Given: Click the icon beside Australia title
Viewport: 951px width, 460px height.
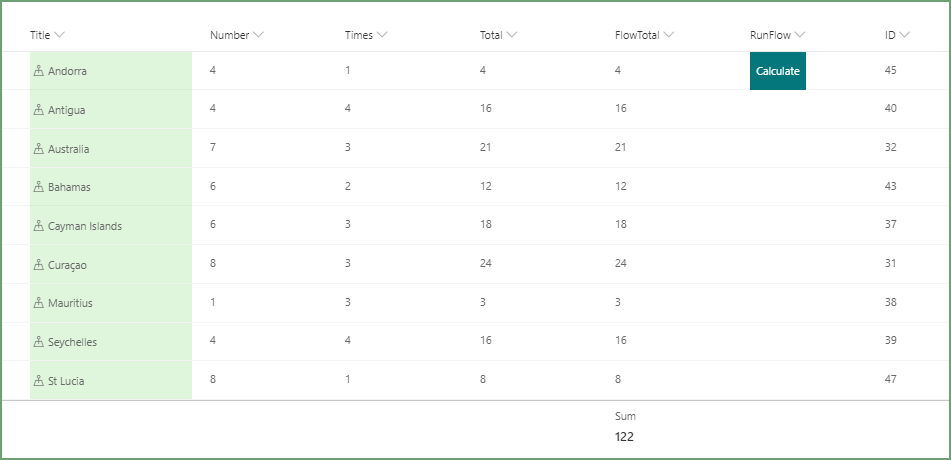Looking at the screenshot, I should click(39, 149).
